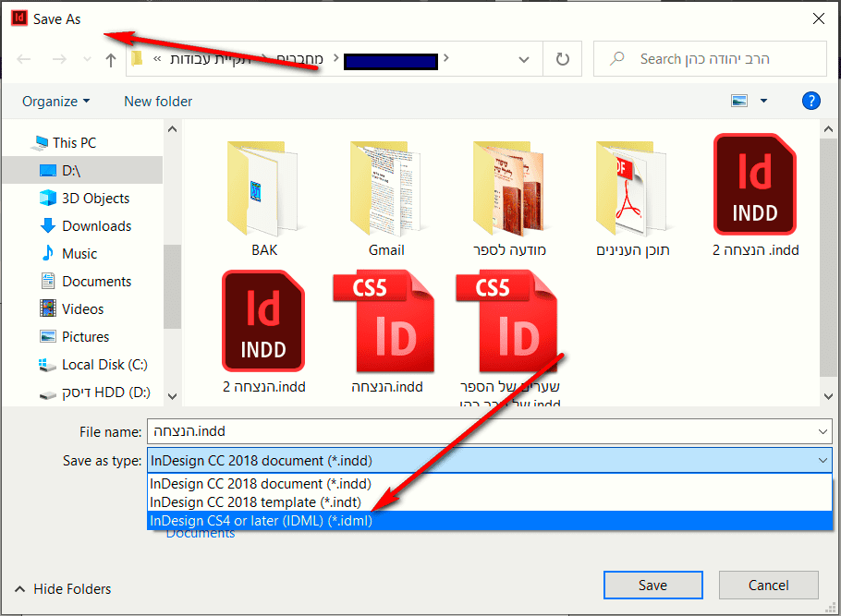Click the search magnifier icon
This screenshot has width=841, height=616.
tap(617, 58)
